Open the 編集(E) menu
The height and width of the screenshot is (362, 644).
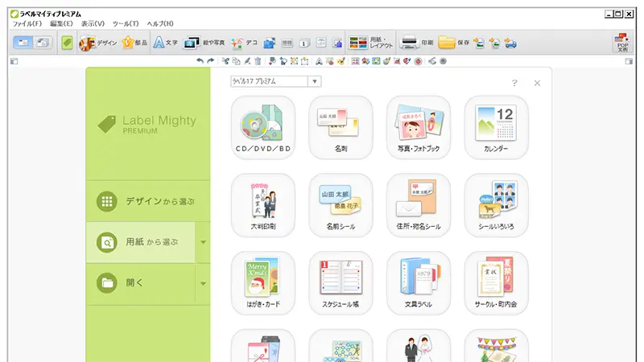(x=61, y=24)
